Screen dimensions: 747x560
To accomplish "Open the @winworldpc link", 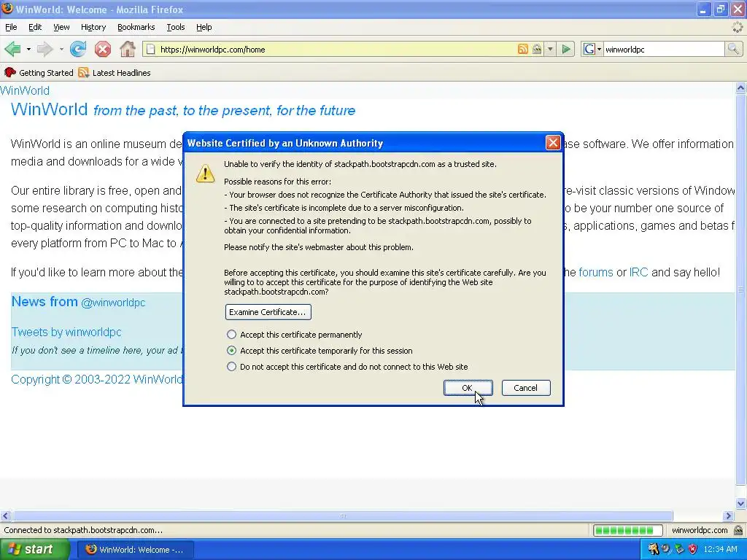I will [x=113, y=303].
